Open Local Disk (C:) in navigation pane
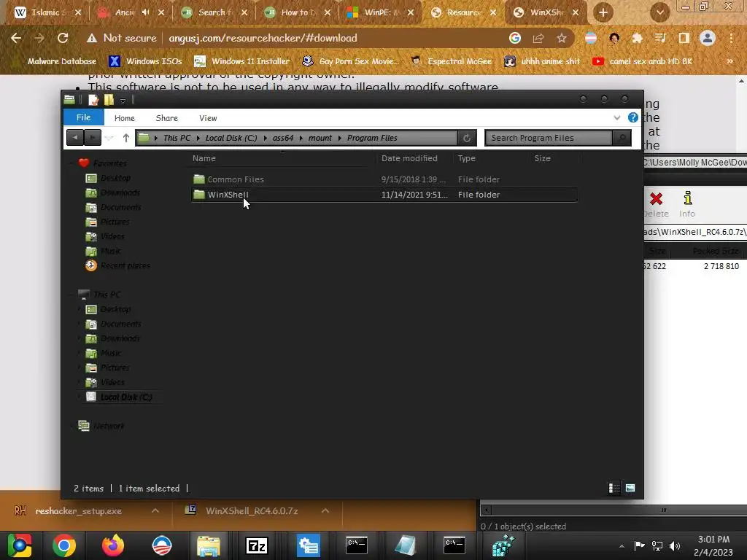The image size is (747, 560). pyautogui.click(x=125, y=397)
